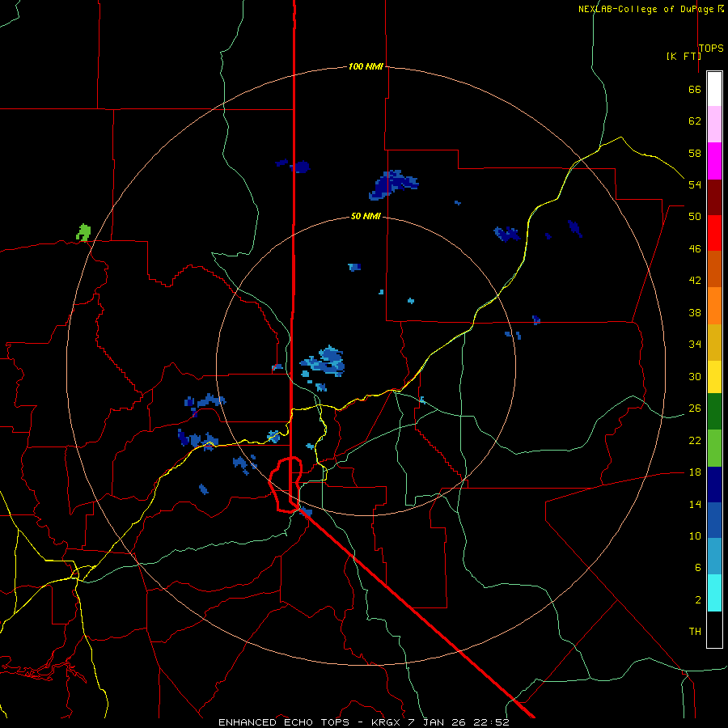728x728 pixels.
Task: Click the "34" legend scale value
Action: point(695,345)
